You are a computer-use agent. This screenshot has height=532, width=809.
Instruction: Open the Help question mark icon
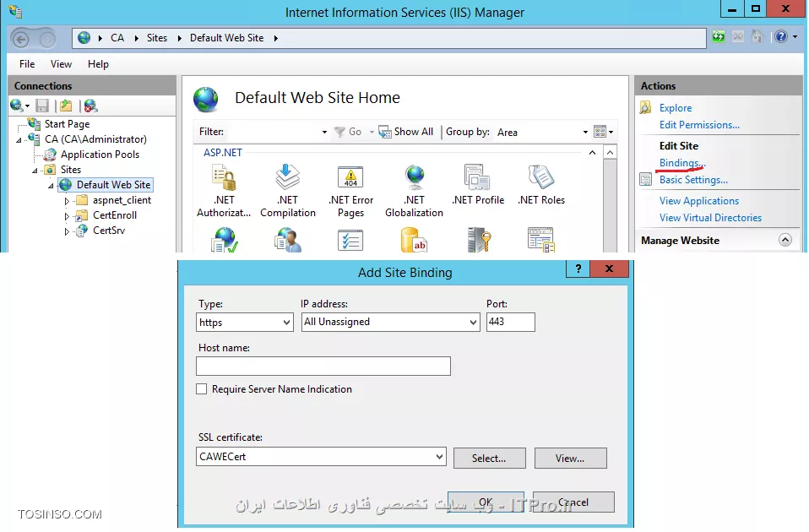click(x=781, y=36)
